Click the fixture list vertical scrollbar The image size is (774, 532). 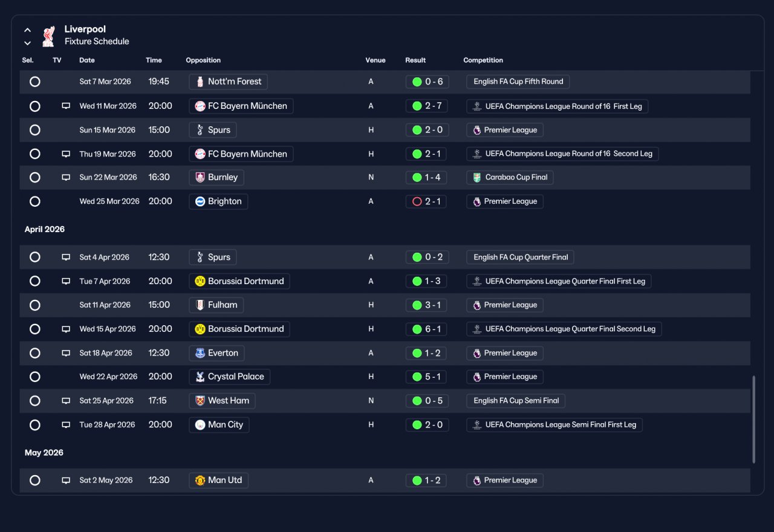click(753, 420)
